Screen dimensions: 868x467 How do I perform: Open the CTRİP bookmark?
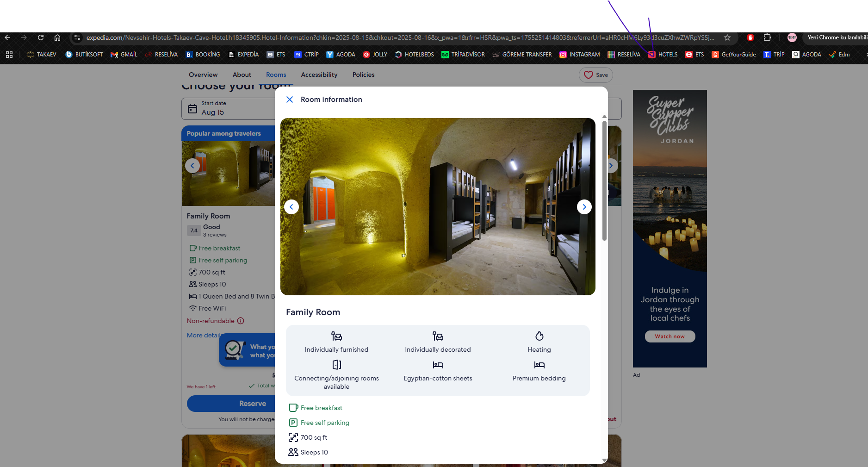[307, 55]
